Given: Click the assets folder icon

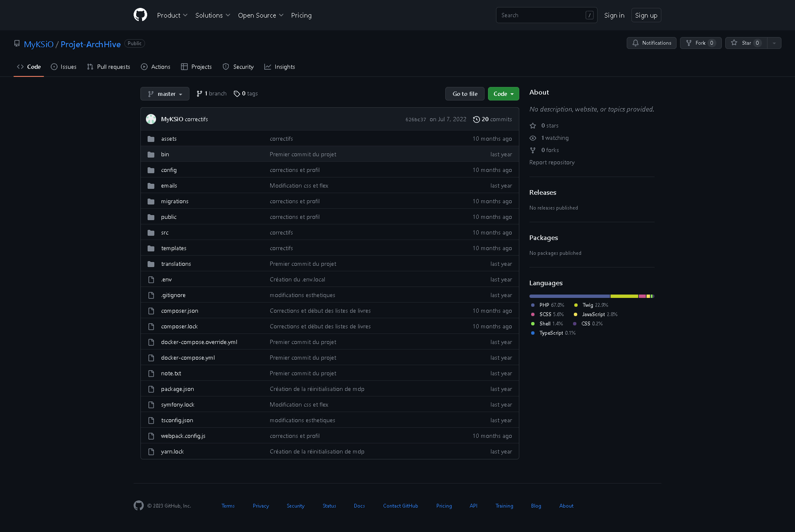Looking at the screenshot, I should click(x=151, y=139).
